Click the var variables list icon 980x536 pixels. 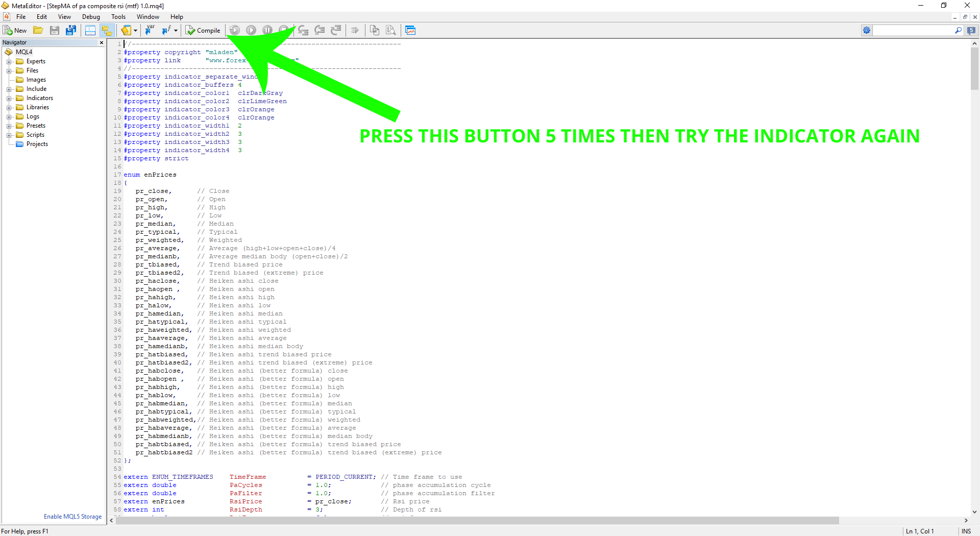pyautogui.click(x=150, y=31)
